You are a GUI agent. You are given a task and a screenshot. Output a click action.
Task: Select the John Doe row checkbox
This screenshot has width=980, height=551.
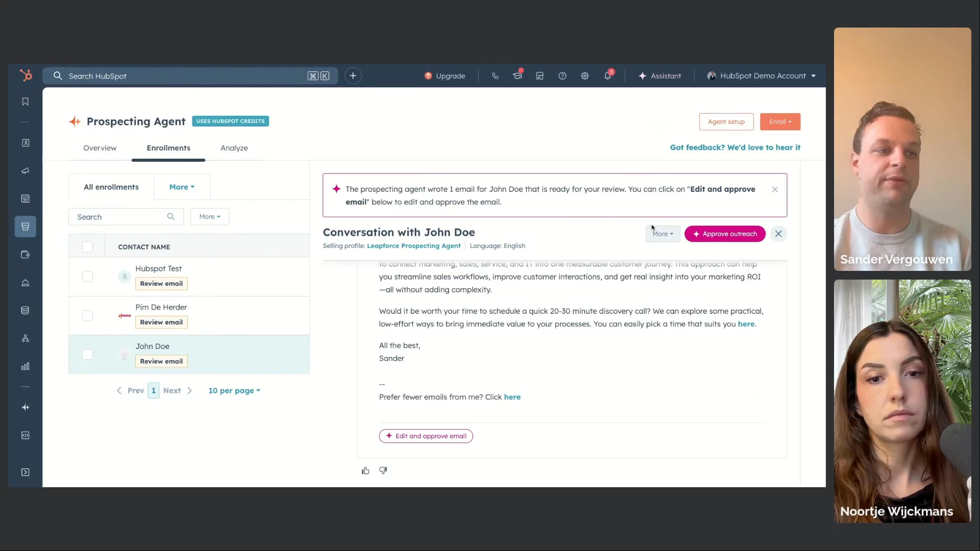coord(87,354)
